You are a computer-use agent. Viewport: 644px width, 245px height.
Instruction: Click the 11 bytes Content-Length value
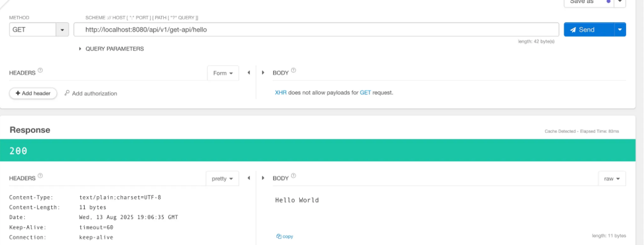pos(93,207)
